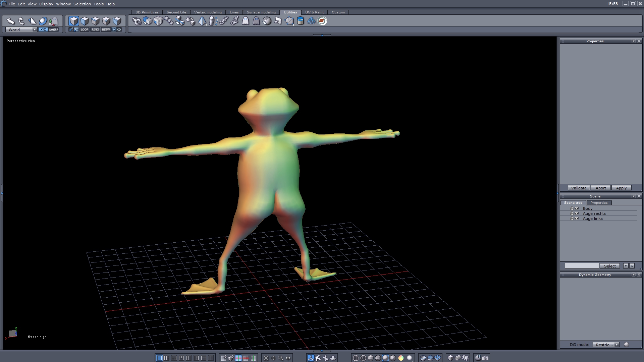Switch to the Vertex modeling tab

(208, 12)
